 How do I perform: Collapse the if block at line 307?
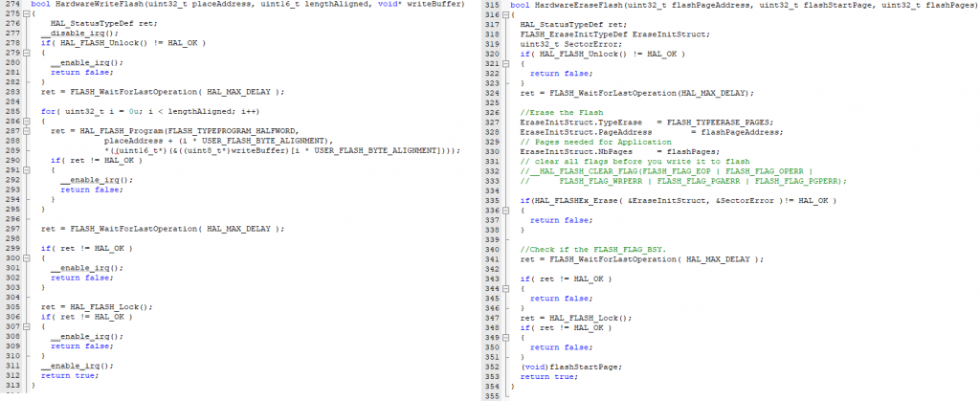click(26, 327)
